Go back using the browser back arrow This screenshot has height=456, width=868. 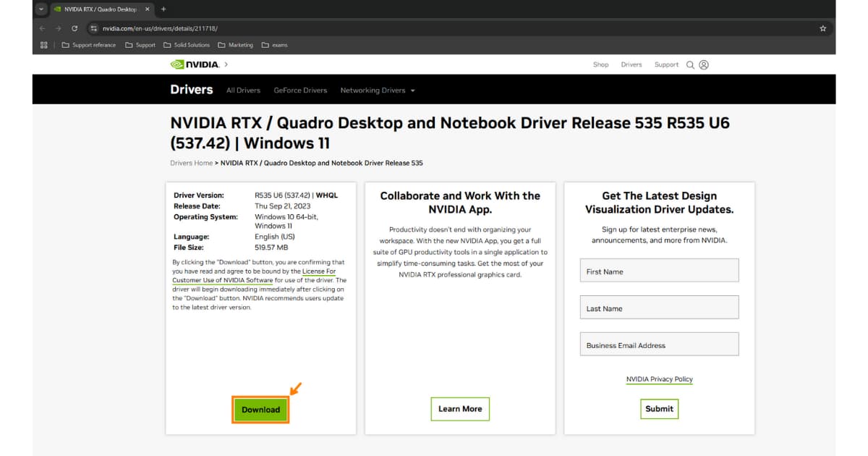(x=42, y=28)
